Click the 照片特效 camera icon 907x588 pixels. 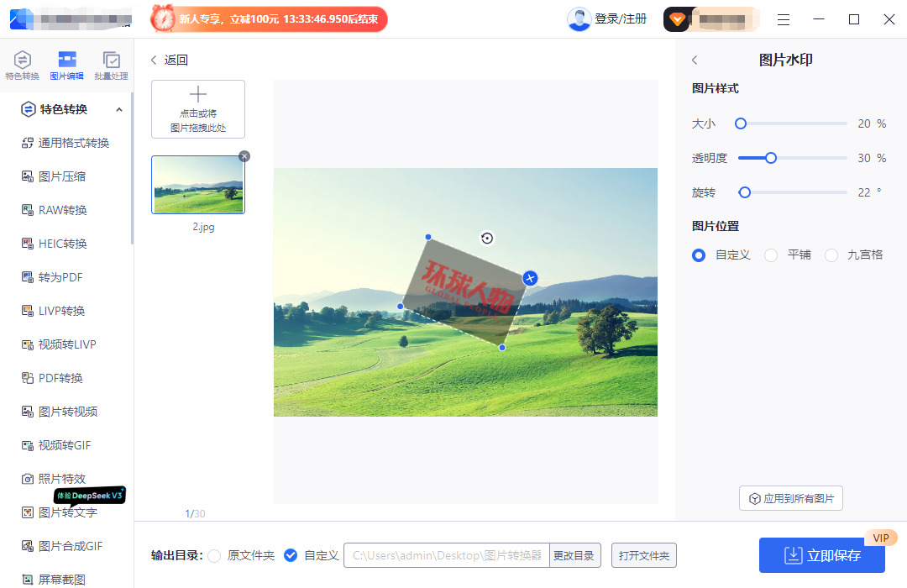point(27,479)
